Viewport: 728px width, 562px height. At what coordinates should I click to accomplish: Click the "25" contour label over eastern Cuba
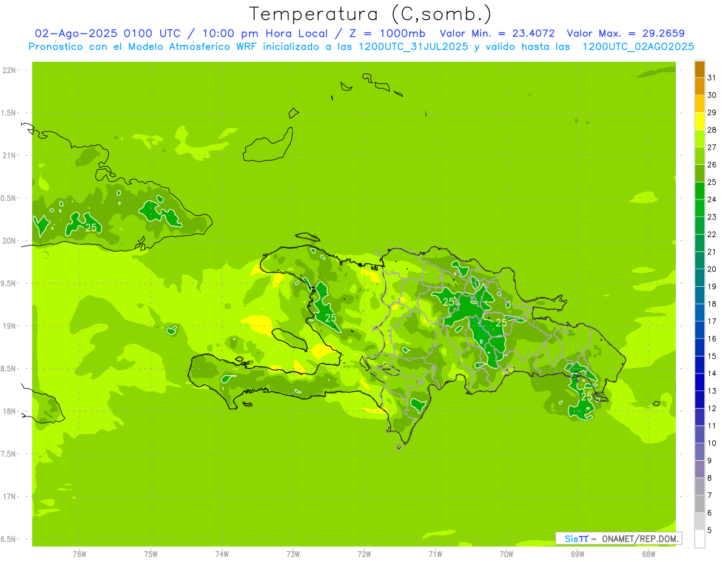point(91,228)
